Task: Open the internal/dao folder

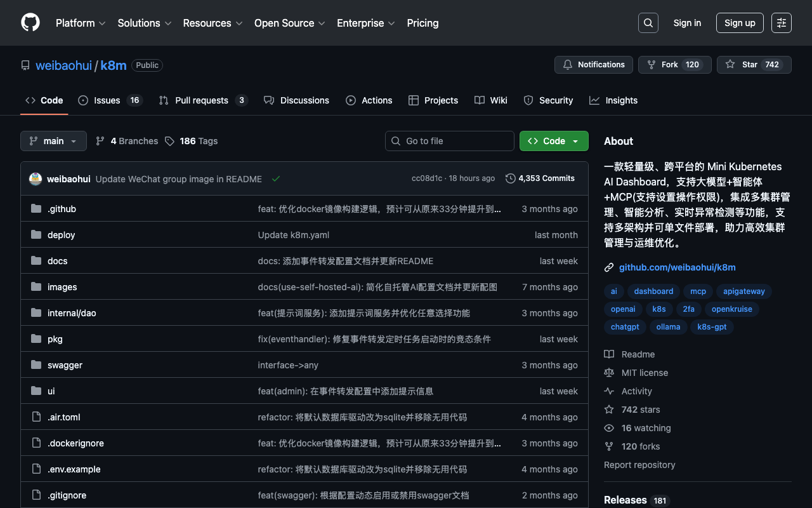Action: (x=72, y=313)
